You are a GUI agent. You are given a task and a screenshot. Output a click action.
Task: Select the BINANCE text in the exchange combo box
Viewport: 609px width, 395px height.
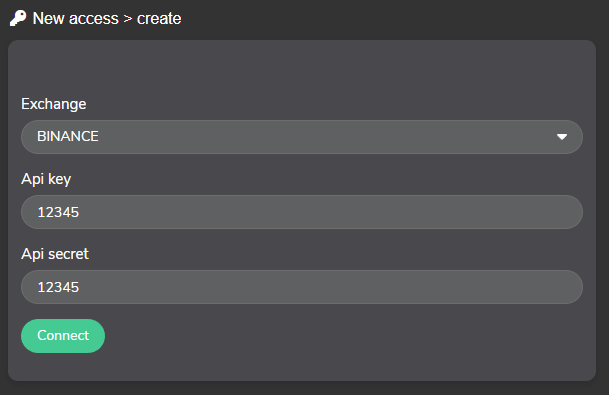pos(68,136)
